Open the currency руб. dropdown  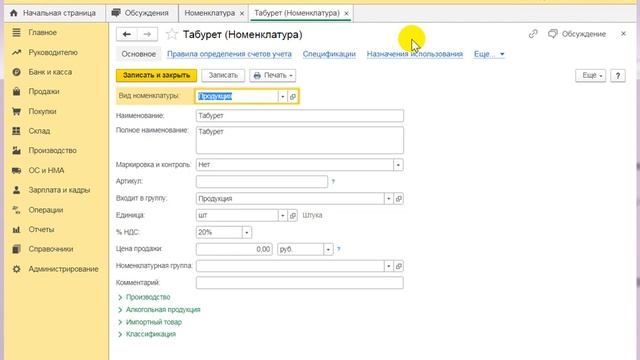click(x=328, y=249)
